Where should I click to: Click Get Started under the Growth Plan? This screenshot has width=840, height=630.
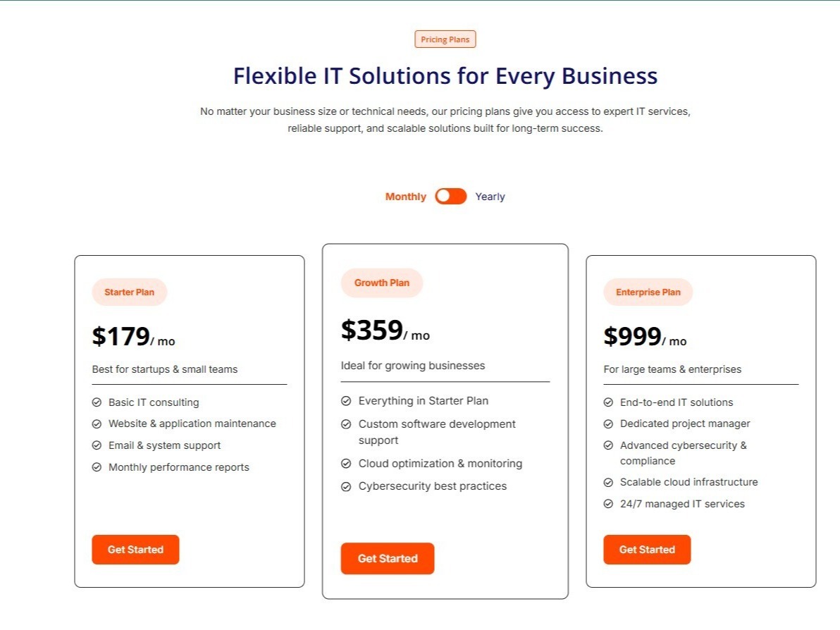pos(387,558)
